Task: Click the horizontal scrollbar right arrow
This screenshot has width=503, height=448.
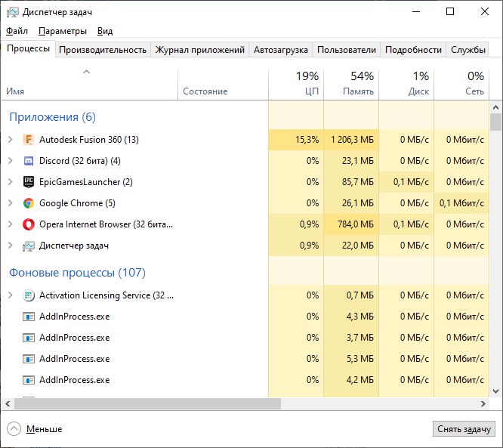Action: coord(483,403)
